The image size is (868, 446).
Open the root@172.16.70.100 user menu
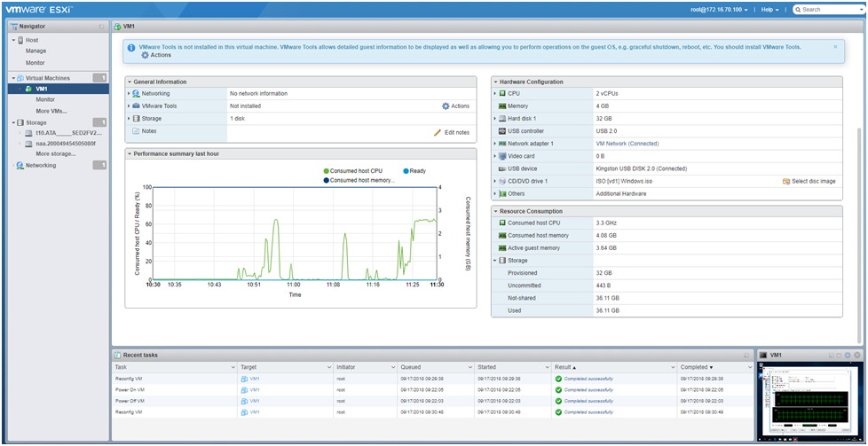point(721,10)
